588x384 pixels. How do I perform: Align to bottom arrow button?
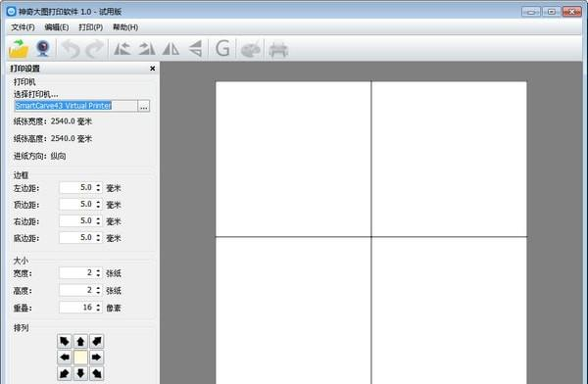point(80,373)
